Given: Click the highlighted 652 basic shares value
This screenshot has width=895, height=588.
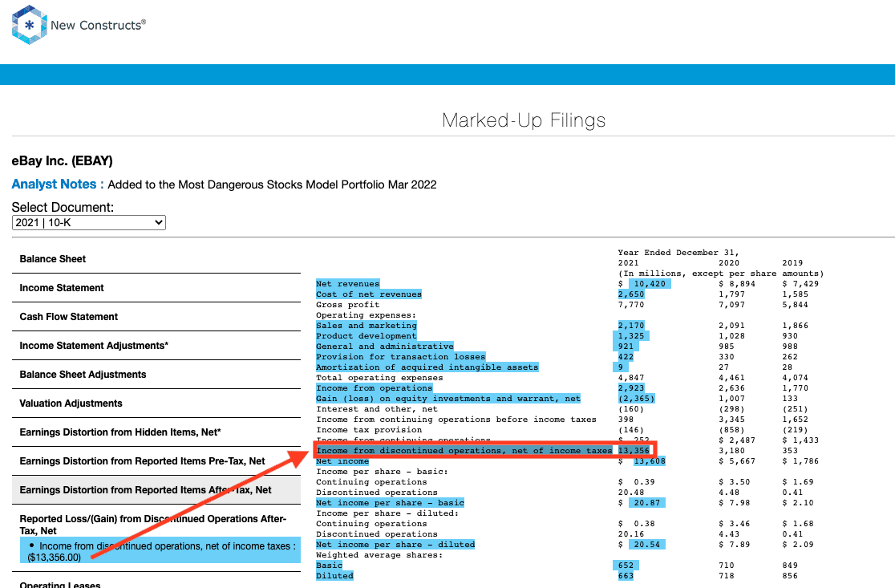Looking at the screenshot, I should pyautogui.click(x=626, y=566).
